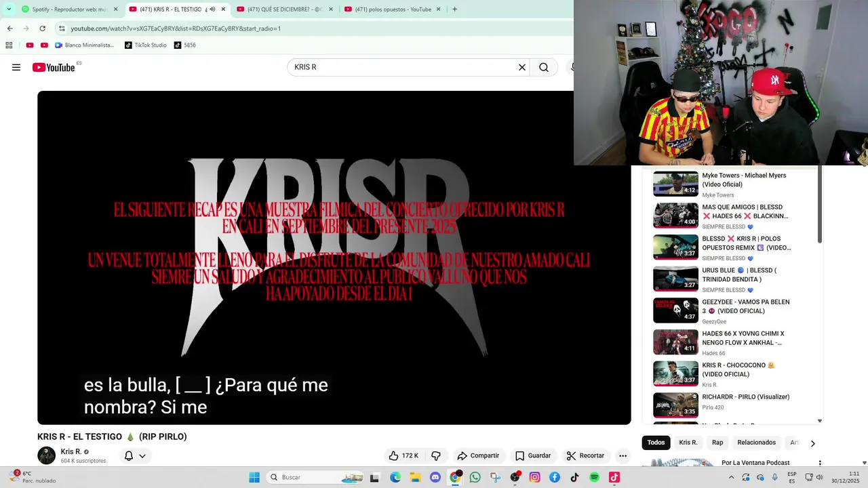Select the Kris R. filter chip
The image size is (868, 488).
(x=688, y=443)
